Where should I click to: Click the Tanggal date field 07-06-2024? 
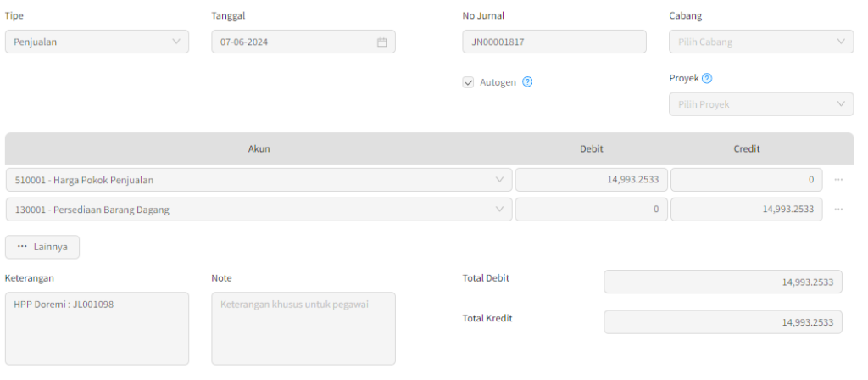(x=303, y=42)
